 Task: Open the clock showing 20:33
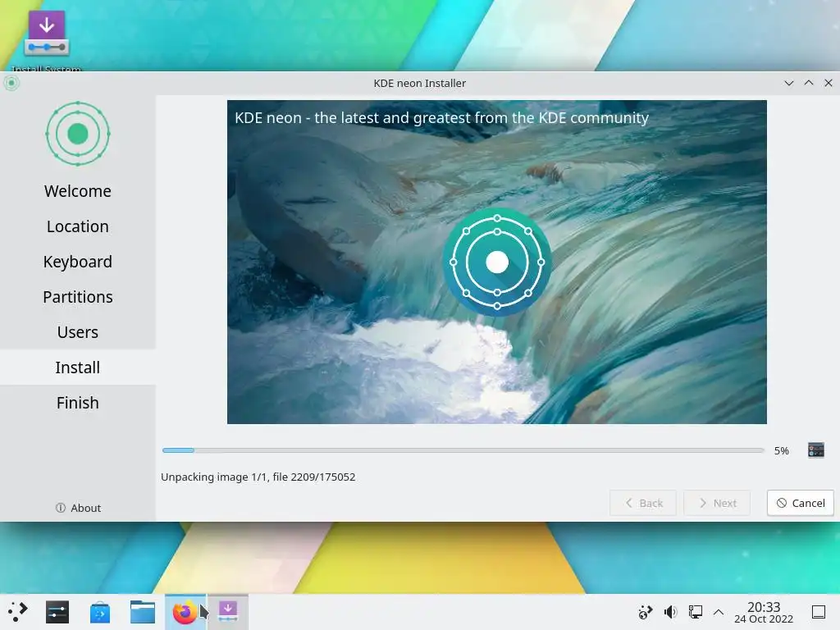pos(764,612)
